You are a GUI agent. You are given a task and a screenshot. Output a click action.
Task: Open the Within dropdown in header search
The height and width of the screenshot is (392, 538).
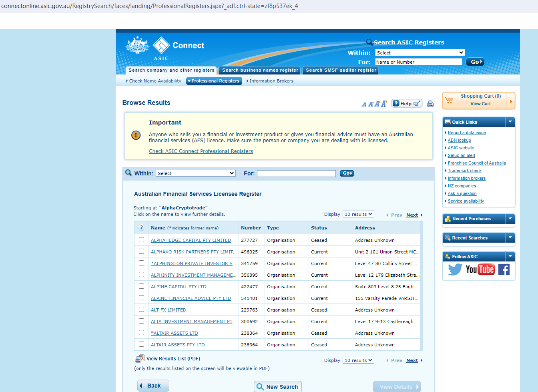[x=420, y=52]
